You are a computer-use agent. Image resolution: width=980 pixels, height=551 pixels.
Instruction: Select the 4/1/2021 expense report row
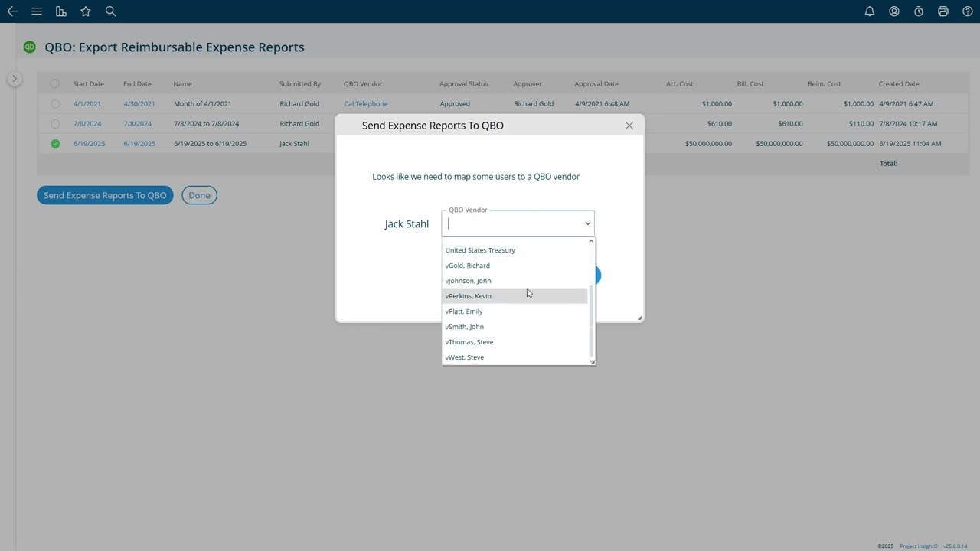pos(54,103)
